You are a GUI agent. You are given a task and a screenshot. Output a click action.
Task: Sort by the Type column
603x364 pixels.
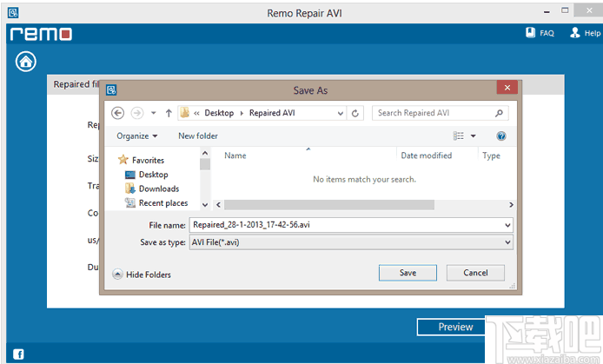491,156
